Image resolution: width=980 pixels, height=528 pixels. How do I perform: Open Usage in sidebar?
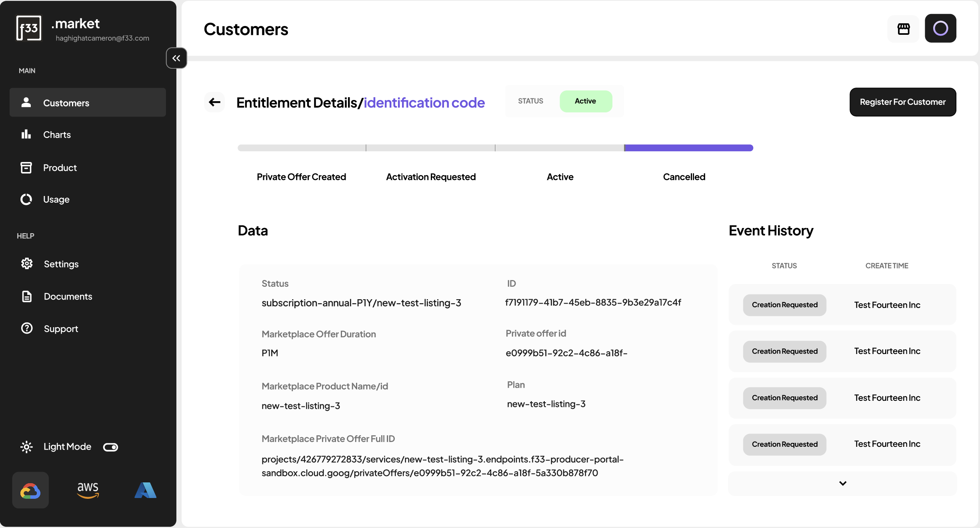pos(56,200)
